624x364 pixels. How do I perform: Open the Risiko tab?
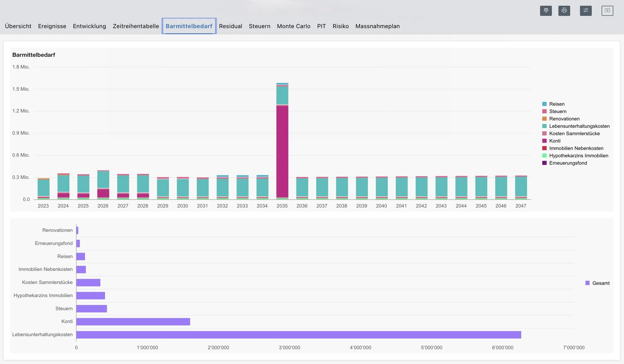pyautogui.click(x=341, y=26)
